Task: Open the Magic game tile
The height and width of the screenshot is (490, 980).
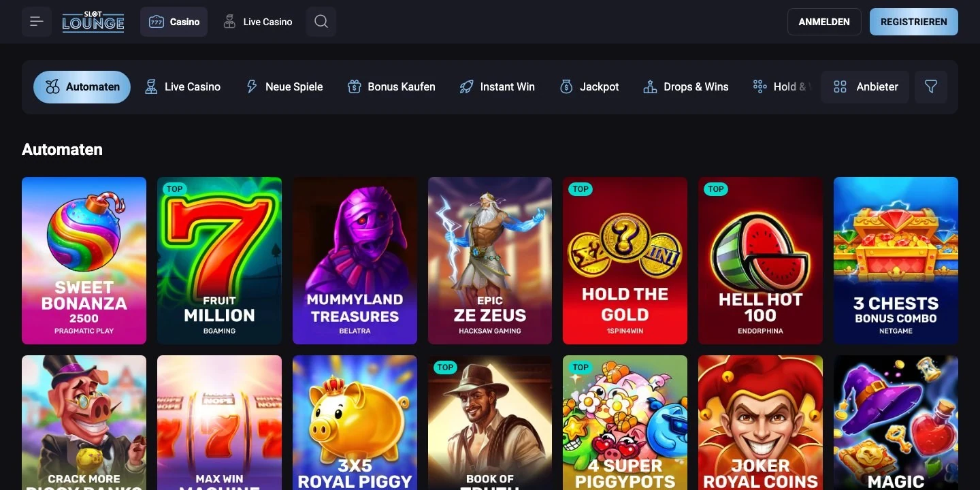Action: tap(896, 423)
